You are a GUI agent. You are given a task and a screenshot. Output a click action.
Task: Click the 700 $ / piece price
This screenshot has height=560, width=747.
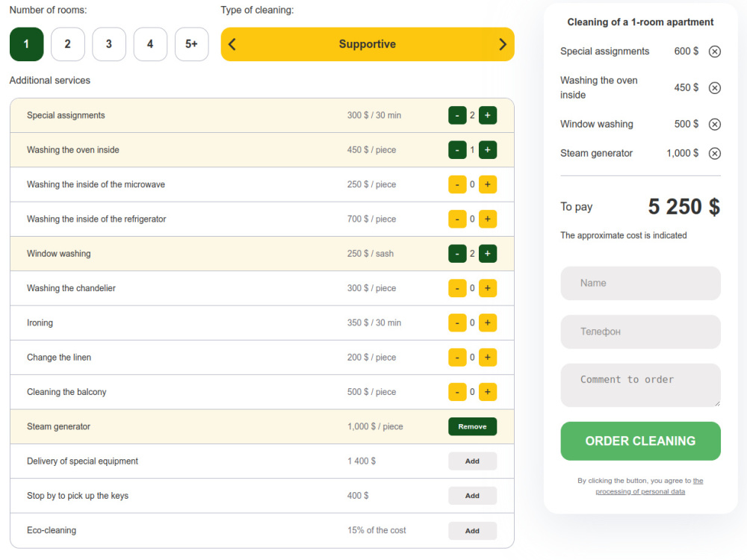point(371,219)
